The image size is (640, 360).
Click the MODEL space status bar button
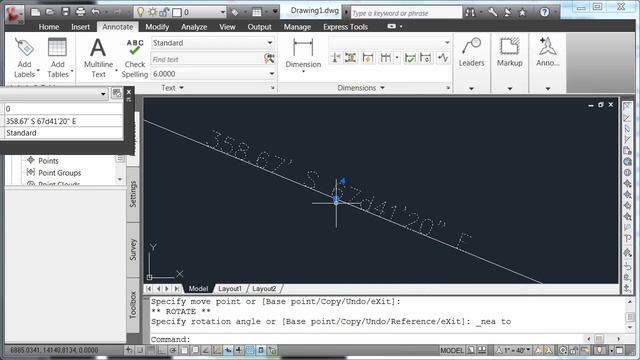pos(452,350)
